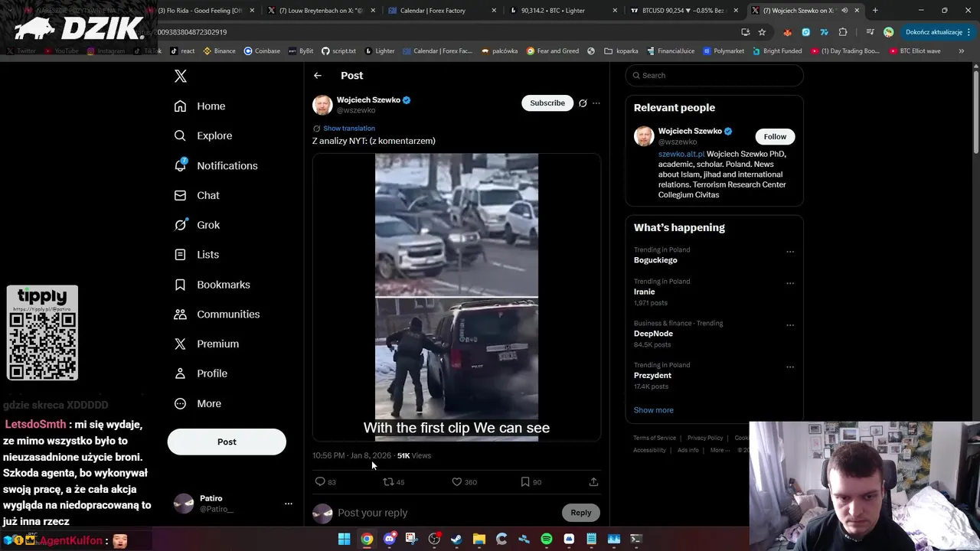This screenshot has width=980, height=551.
Task: Open Chat in the X sidebar
Action: click(197, 195)
